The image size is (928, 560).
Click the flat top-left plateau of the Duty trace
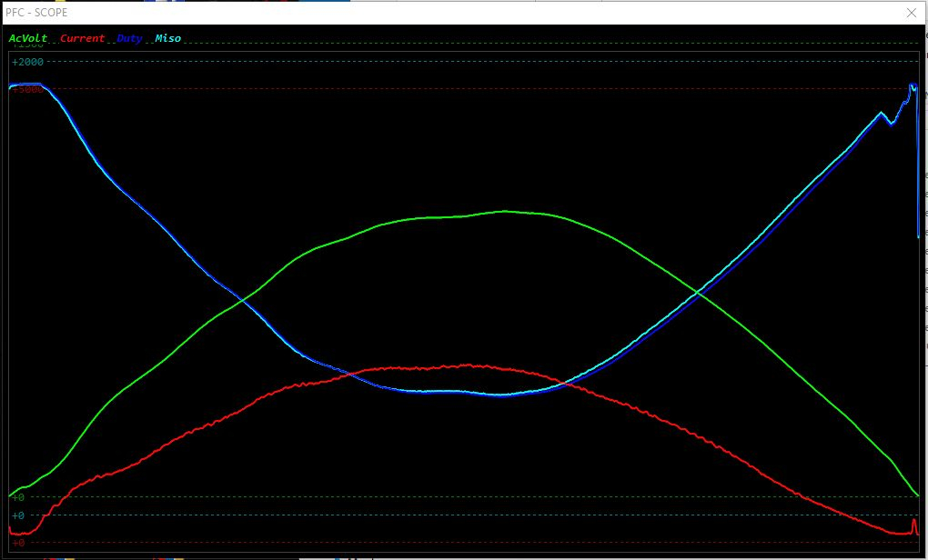(27, 85)
